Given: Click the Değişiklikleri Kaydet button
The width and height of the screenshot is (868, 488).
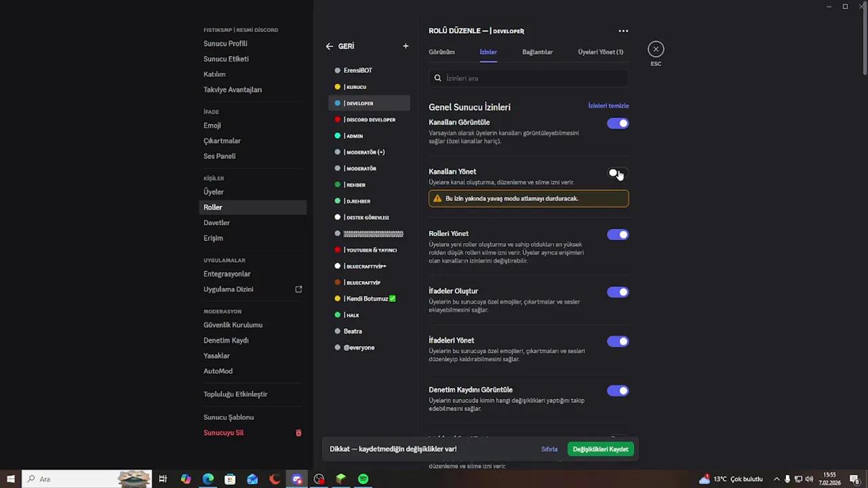Looking at the screenshot, I should point(600,449).
